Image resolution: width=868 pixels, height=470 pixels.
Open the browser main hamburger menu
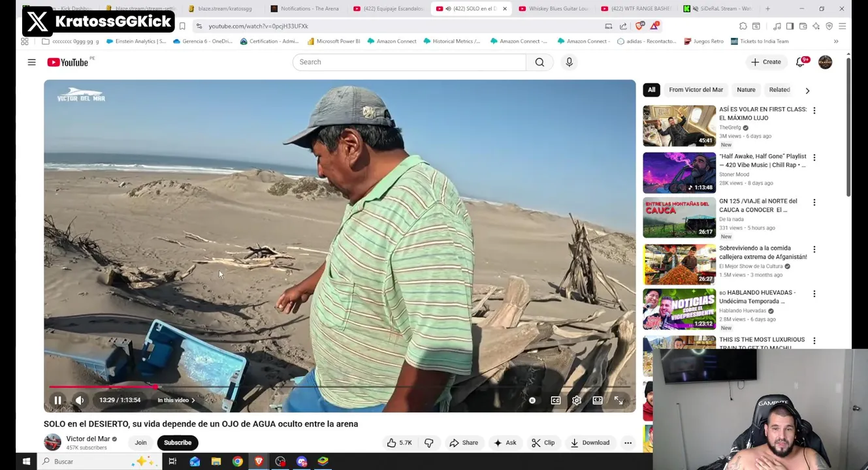point(842,26)
